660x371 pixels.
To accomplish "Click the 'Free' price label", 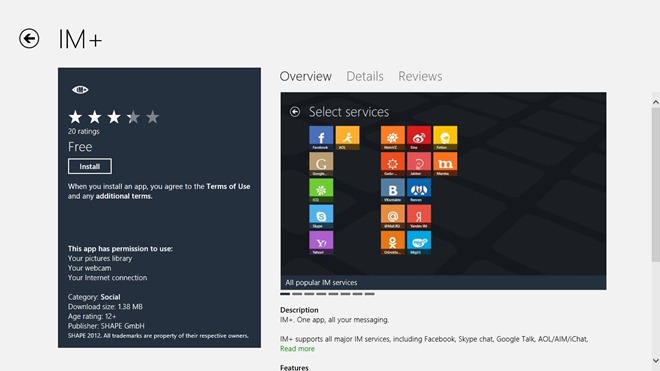I will click(x=80, y=147).
